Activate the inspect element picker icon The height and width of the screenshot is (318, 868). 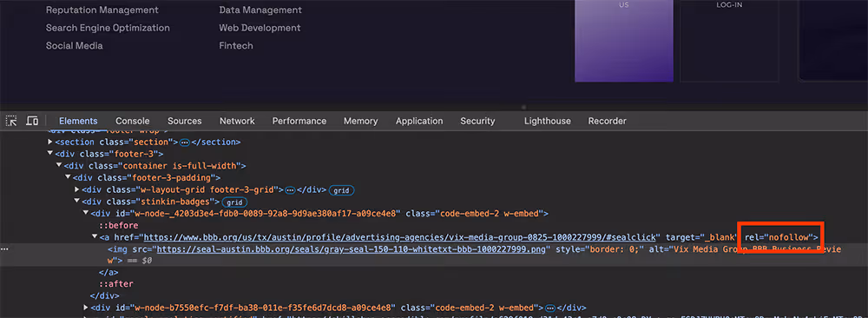(x=11, y=121)
